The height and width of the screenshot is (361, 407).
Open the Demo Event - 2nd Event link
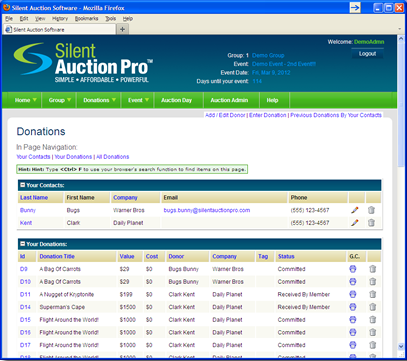(284, 64)
